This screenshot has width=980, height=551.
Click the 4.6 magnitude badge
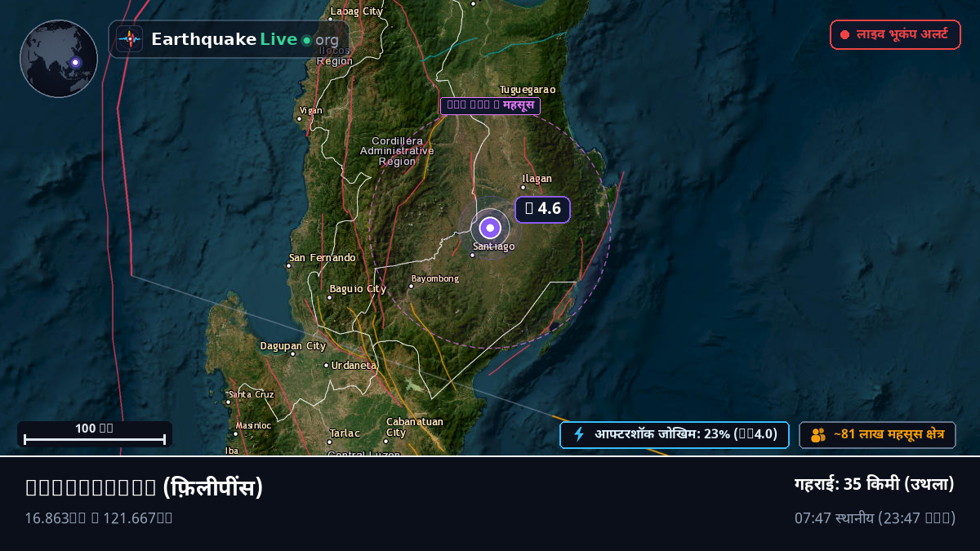pyautogui.click(x=542, y=209)
